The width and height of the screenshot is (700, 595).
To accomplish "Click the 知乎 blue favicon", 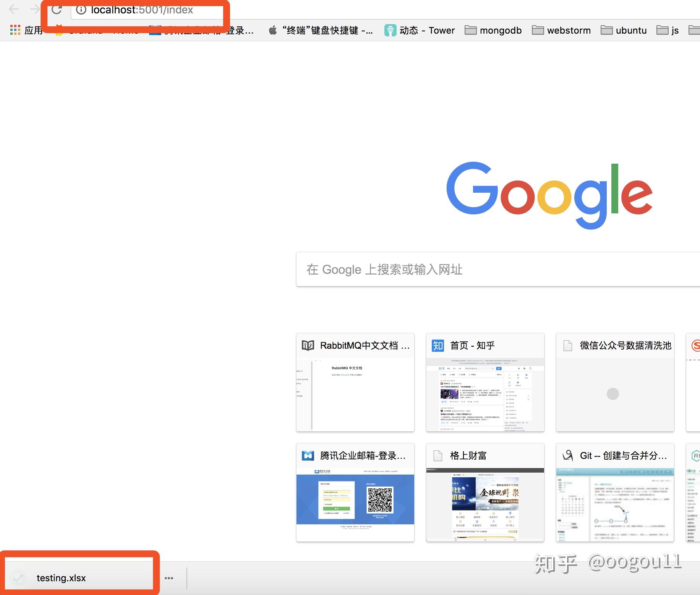I will pos(438,346).
